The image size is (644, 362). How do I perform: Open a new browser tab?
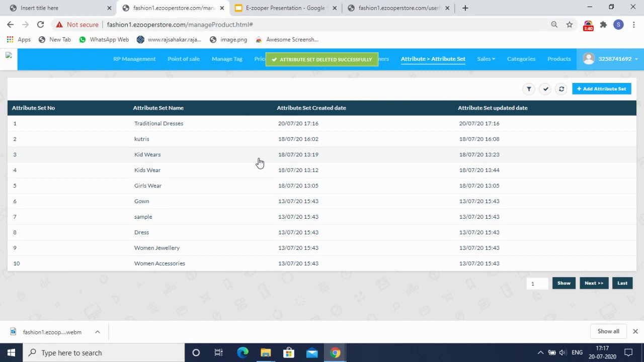click(465, 8)
